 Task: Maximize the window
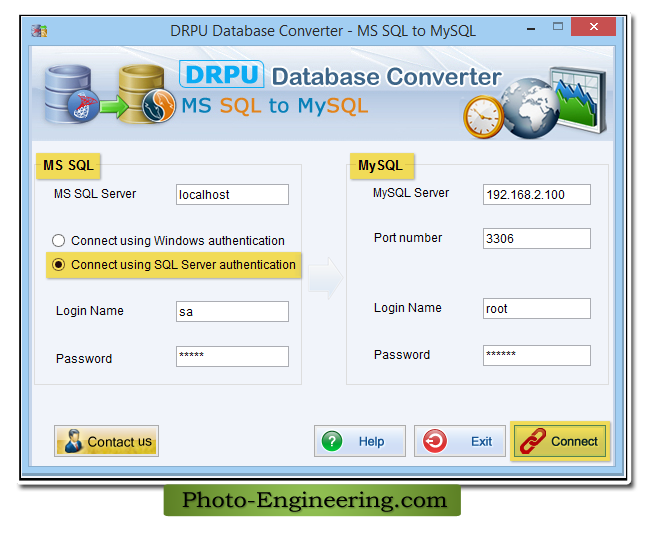[x=557, y=27]
